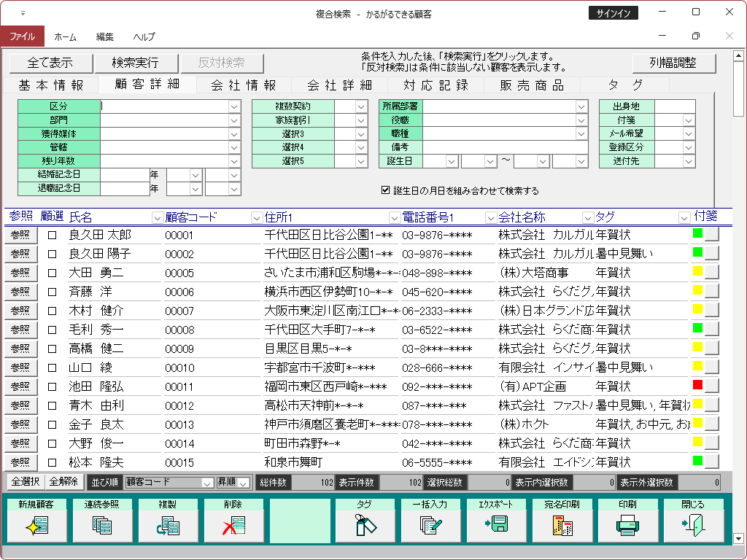Open the 編集 menu

(x=105, y=36)
